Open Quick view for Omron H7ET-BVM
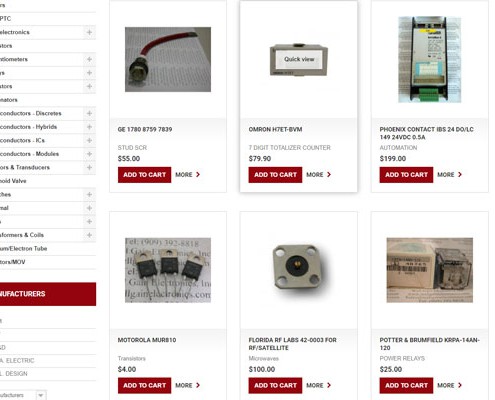Image resolution: width=495 pixels, height=400 pixels. point(299,59)
